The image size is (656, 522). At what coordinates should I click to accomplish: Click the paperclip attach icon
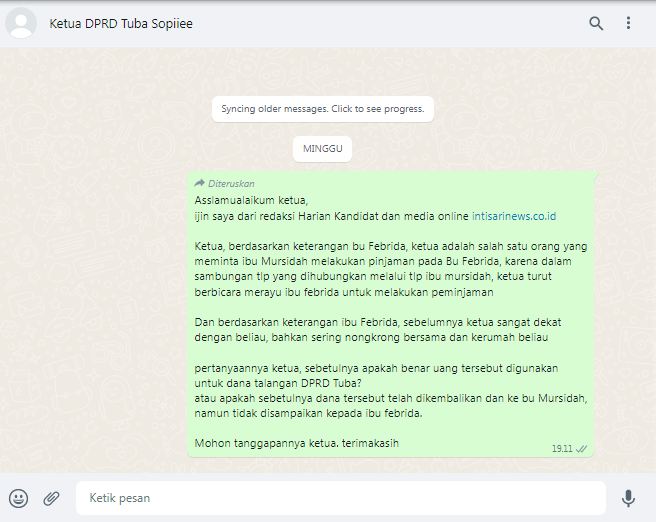51,498
